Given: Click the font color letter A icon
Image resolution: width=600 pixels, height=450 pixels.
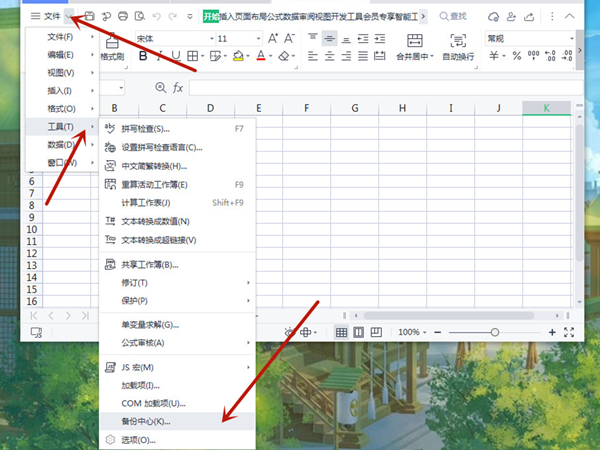Looking at the screenshot, I should [260, 57].
